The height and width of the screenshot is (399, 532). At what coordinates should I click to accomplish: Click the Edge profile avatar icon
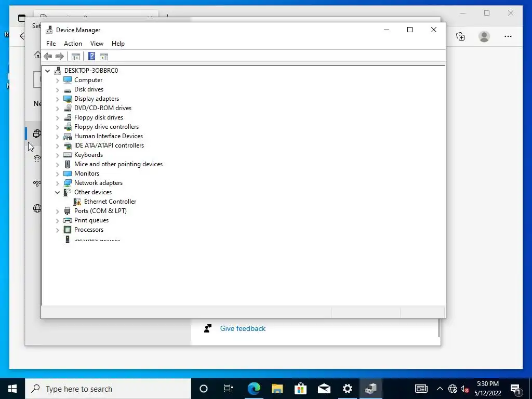tap(484, 36)
